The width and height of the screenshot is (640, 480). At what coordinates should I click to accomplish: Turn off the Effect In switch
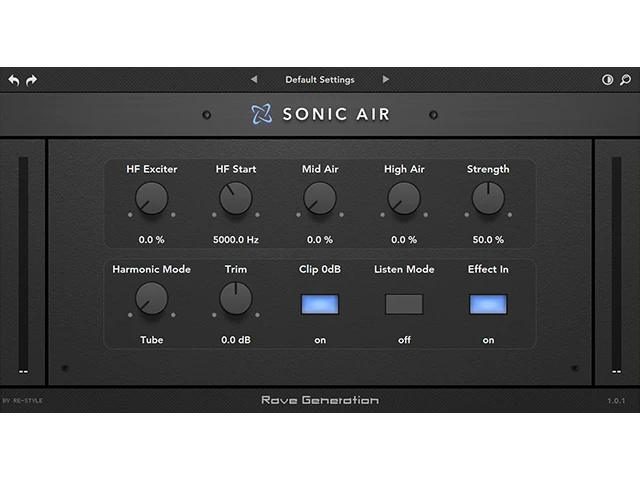point(488,304)
